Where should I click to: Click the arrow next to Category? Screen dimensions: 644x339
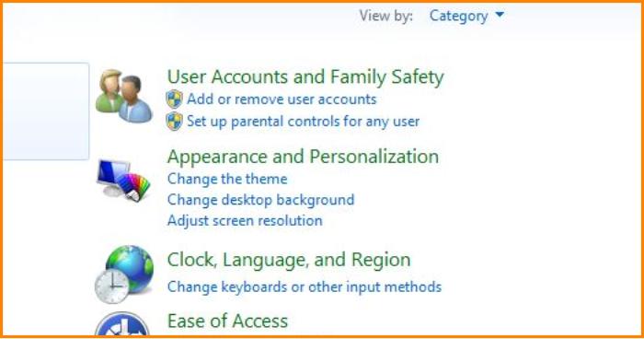[x=500, y=15]
